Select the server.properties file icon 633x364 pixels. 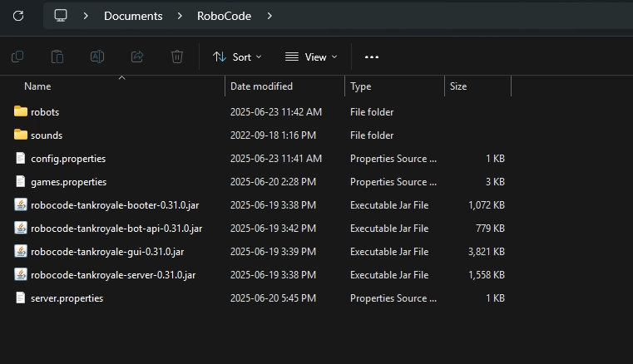click(21, 298)
